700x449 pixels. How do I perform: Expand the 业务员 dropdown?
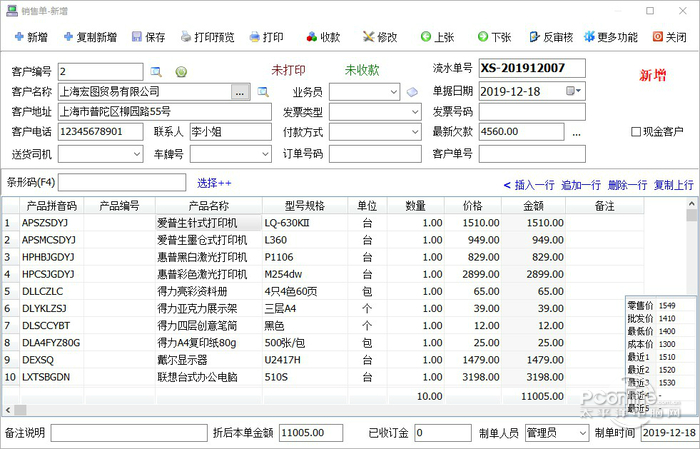pyautogui.click(x=392, y=92)
